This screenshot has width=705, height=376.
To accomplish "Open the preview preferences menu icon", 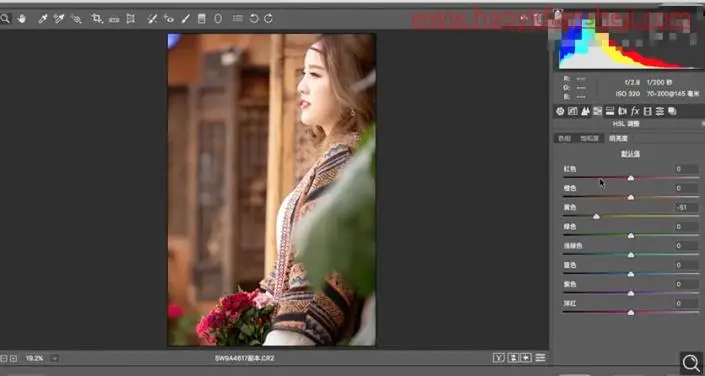I will point(540,358).
